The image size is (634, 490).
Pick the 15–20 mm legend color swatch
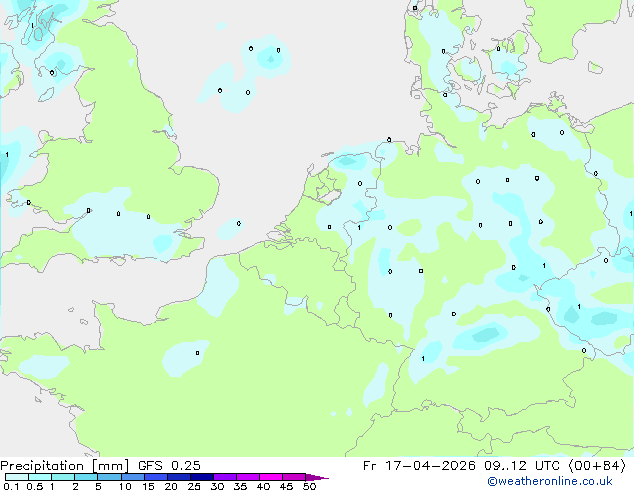point(156,477)
